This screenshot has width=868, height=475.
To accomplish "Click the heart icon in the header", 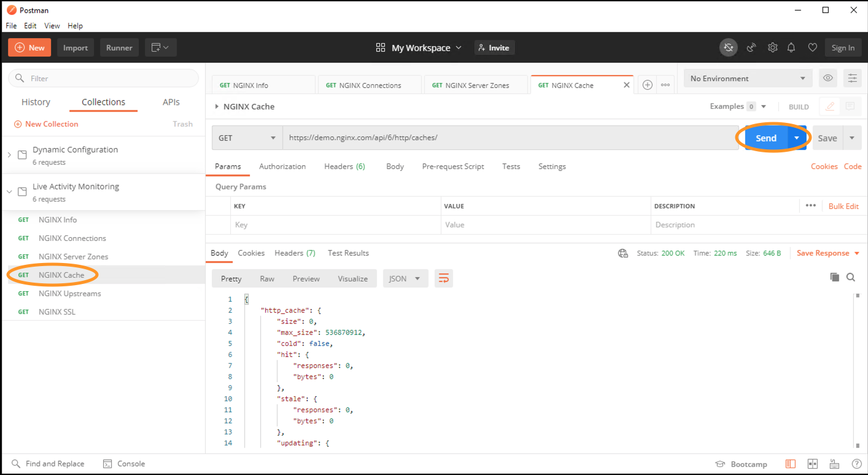I will tap(812, 48).
